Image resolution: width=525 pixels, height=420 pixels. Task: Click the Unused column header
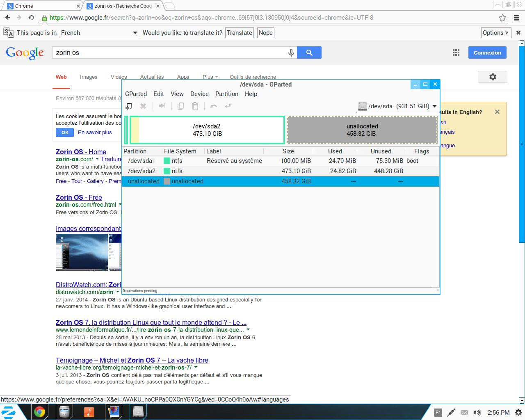[381, 151]
